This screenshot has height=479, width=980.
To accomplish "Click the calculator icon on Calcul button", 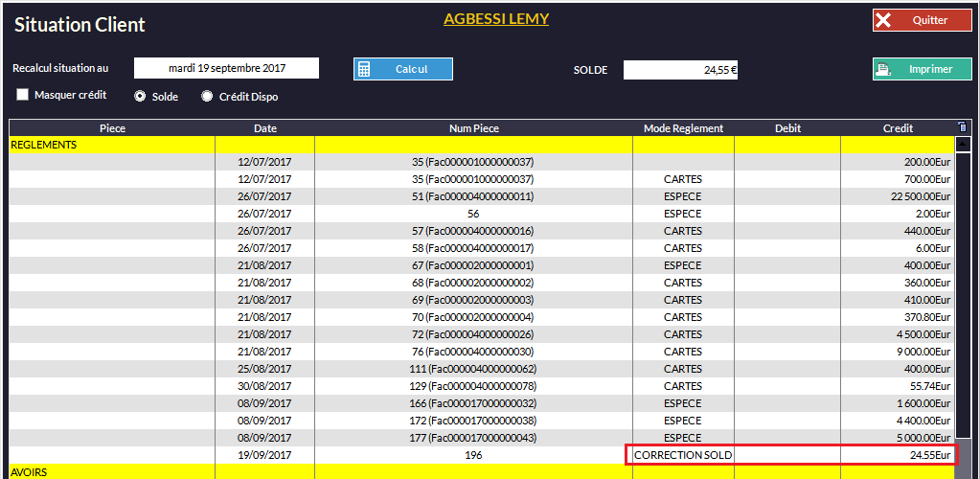I will 364,69.
